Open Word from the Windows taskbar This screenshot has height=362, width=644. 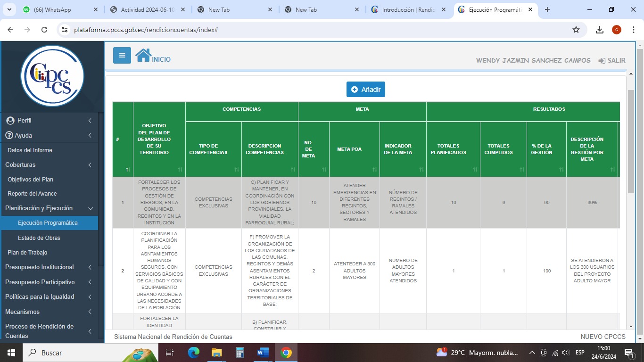[x=263, y=353]
